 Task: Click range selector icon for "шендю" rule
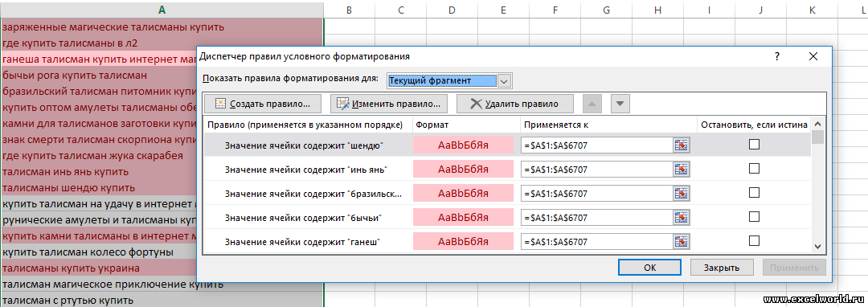coord(681,145)
